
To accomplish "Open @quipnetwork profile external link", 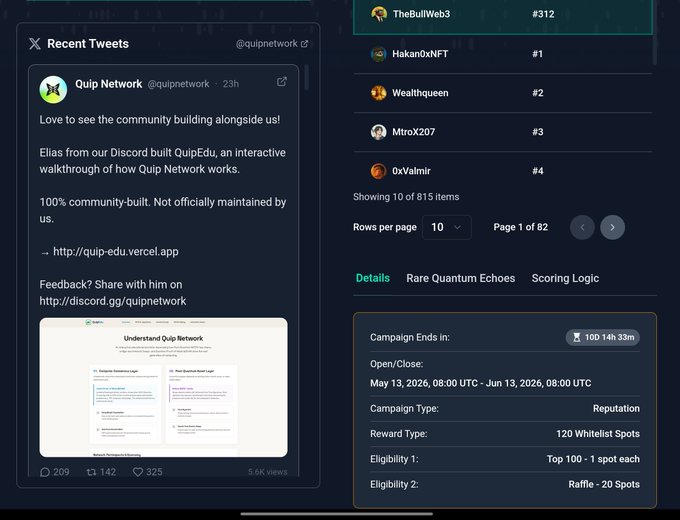I will point(272,44).
